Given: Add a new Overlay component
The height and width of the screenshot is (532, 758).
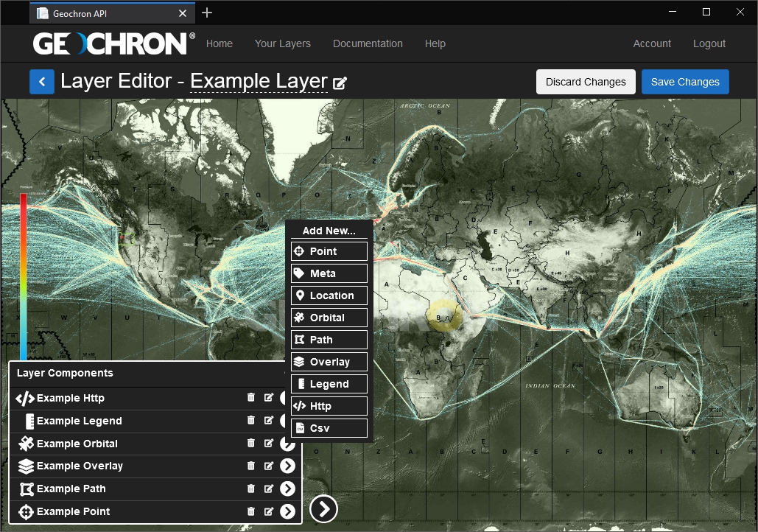Looking at the screenshot, I should click(x=329, y=362).
